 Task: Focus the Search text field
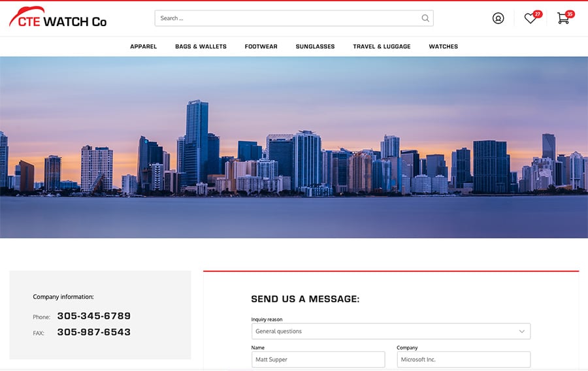tap(287, 18)
